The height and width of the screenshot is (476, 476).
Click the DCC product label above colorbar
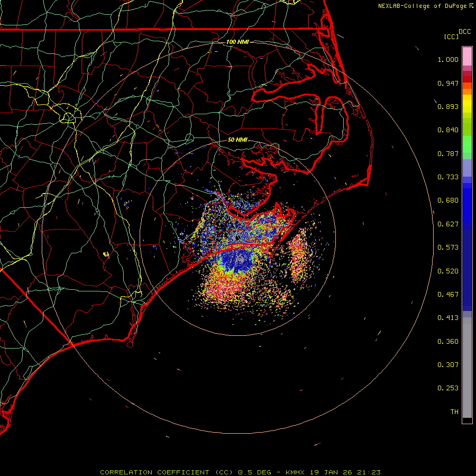point(464,32)
